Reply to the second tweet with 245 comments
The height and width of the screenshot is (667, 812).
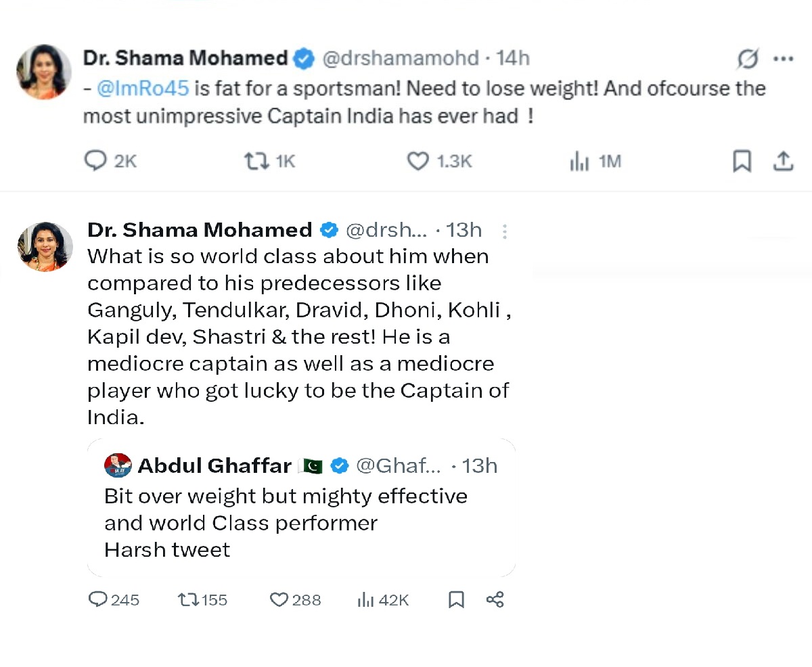click(x=99, y=599)
